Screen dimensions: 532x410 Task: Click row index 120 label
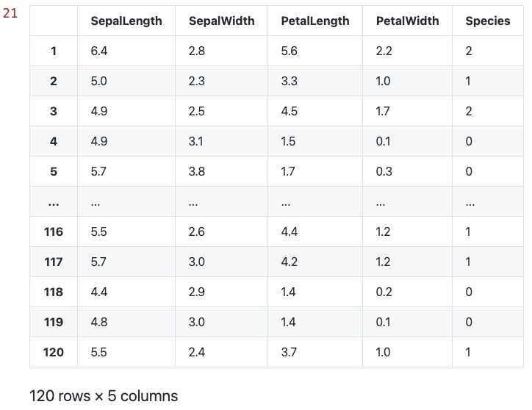pos(54,352)
